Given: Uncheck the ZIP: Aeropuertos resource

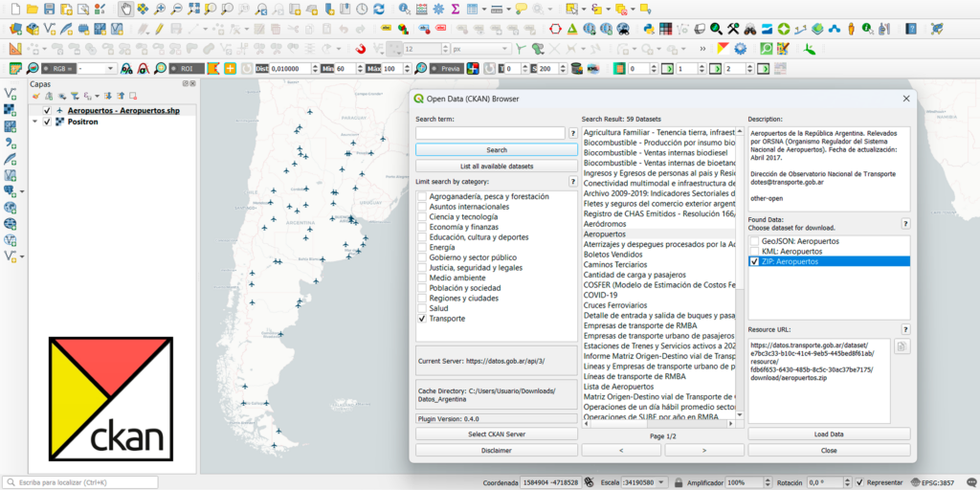Looking at the screenshot, I should (755, 262).
